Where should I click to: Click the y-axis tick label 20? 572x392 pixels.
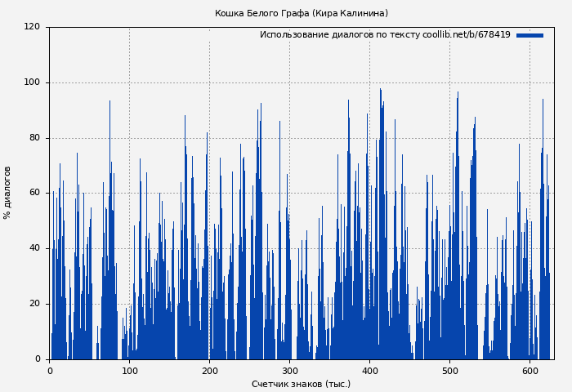(34, 304)
